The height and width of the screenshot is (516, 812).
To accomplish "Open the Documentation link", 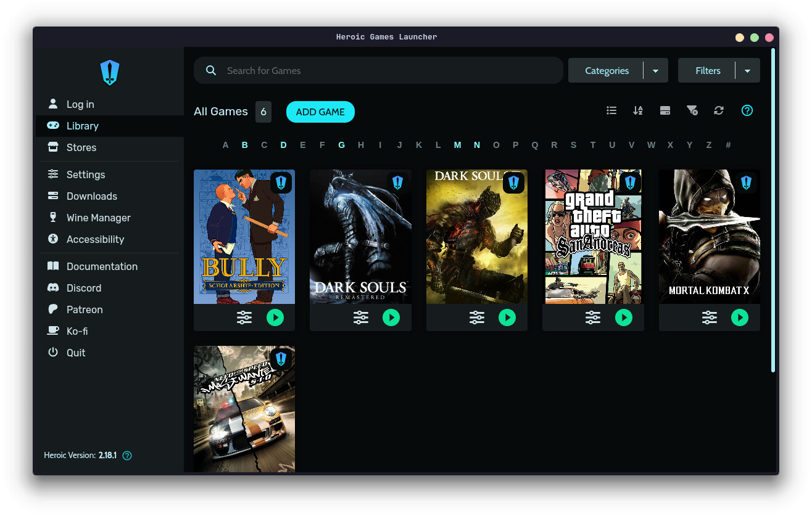I will 102,266.
